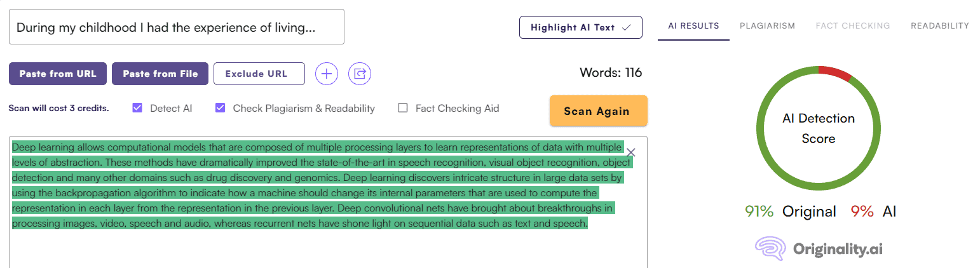Click inside the highlighted text area
This screenshot has height=268, width=980.
click(x=328, y=201)
